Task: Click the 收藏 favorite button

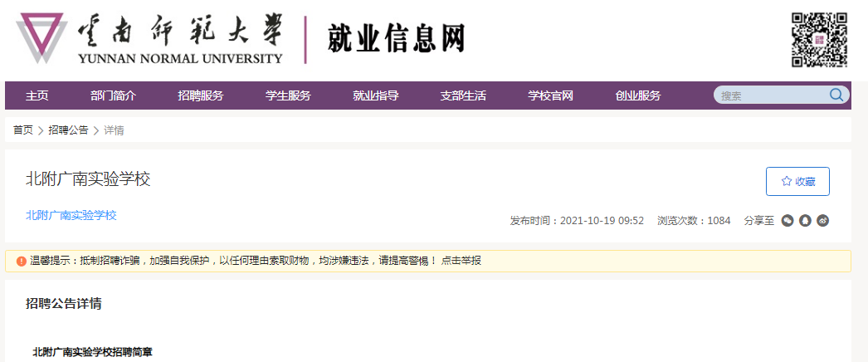Action: (797, 181)
